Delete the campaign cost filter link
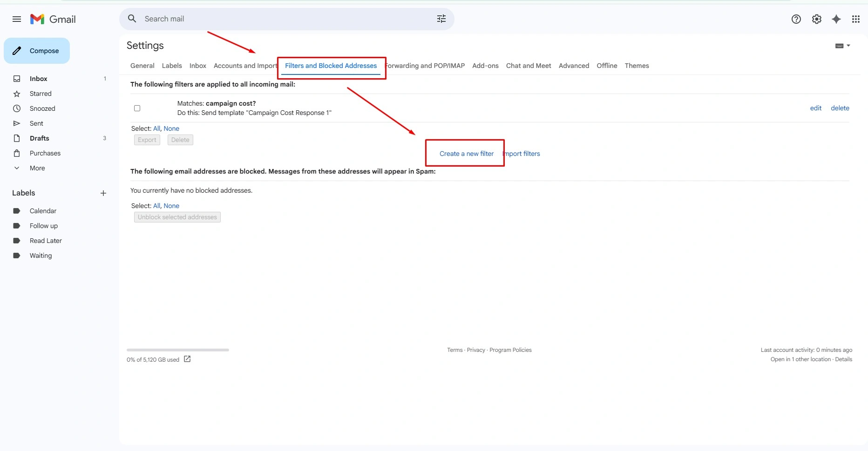868x451 pixels. click(840, 108)
